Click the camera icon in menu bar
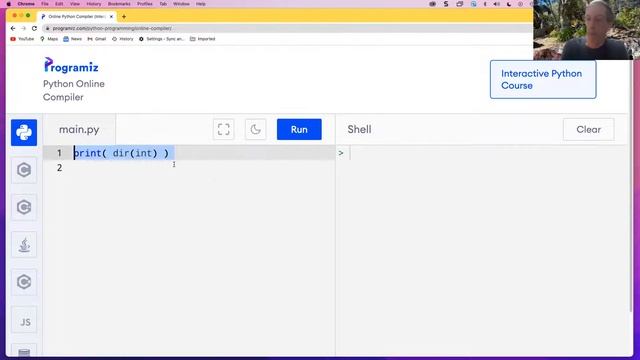Viewport: 640px width, 360px height. point(433,4)
